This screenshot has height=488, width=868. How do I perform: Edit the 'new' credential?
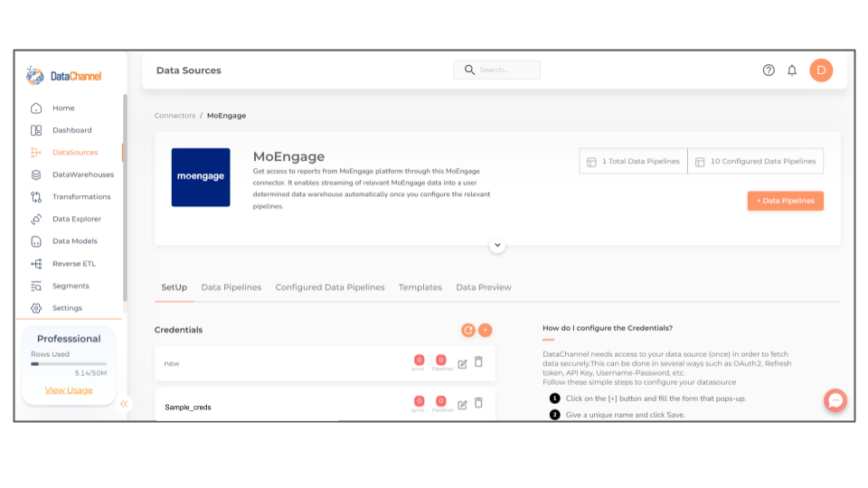tap(462, 364)
